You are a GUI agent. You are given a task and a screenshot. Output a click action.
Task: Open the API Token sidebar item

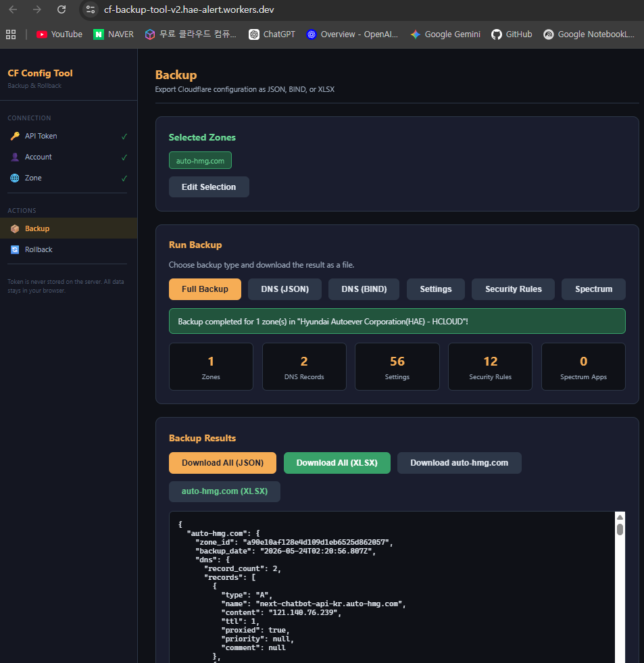coord(68,136)
